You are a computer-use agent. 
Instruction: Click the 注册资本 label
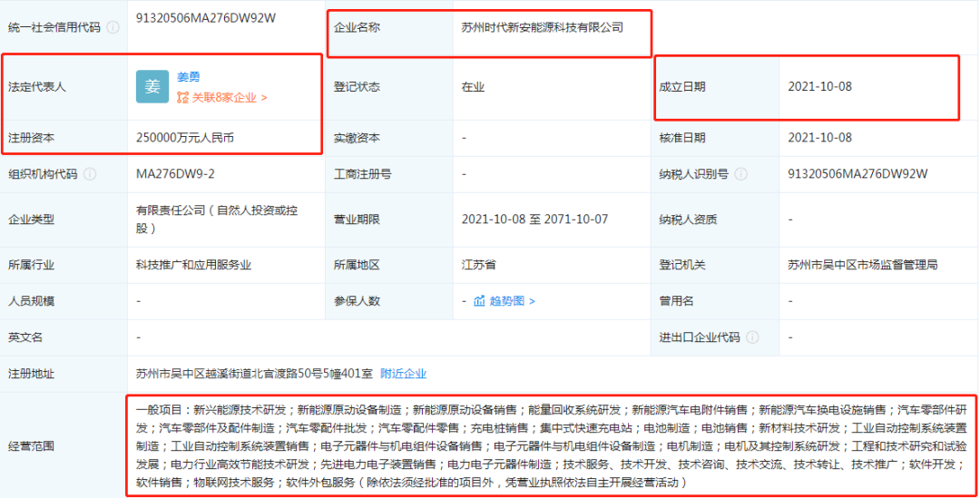31,138
